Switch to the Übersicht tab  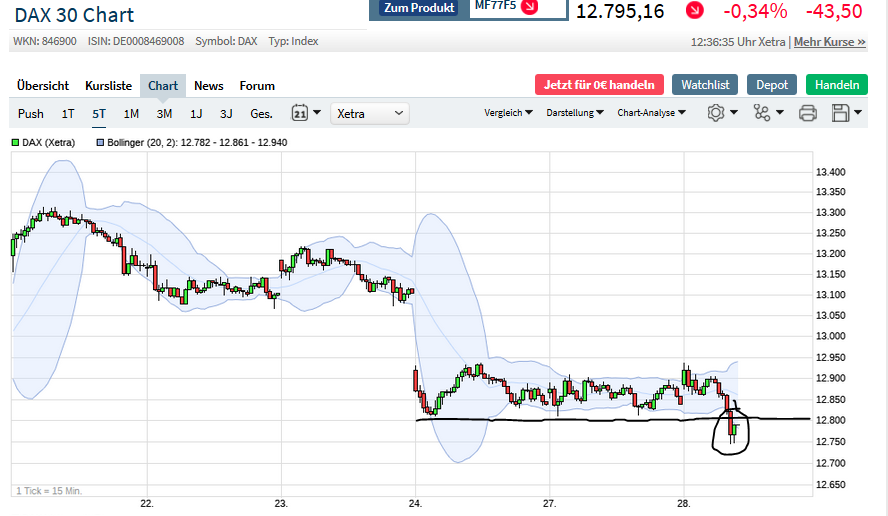[43, 86]
